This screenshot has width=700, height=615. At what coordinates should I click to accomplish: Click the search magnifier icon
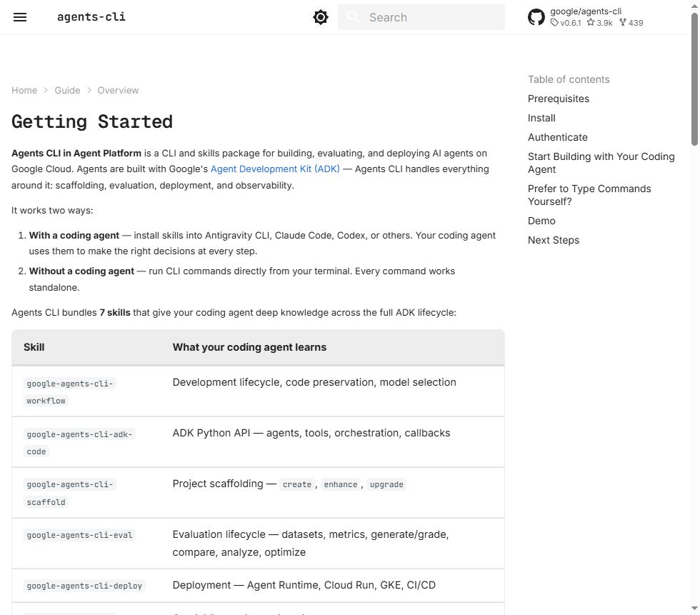(353, 17)
